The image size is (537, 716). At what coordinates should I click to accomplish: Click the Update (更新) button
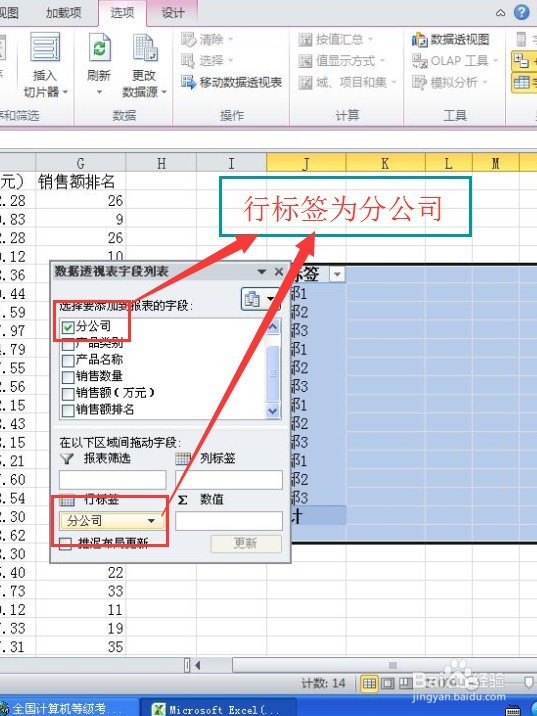coord(246,543)
